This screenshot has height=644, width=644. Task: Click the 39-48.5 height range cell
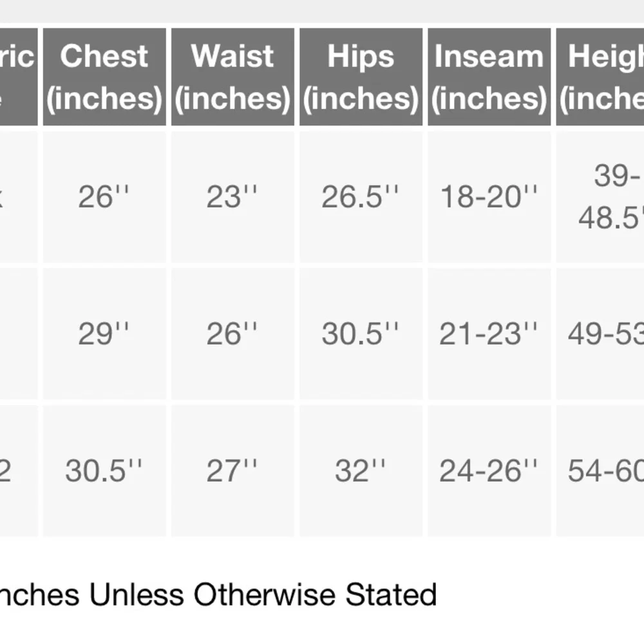point(600,196)
